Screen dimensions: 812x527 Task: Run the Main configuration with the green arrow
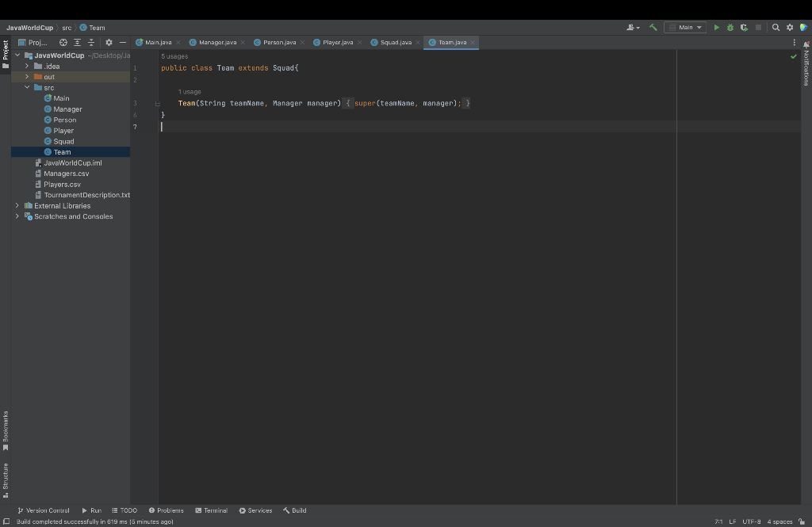pyautogui.click(x=716, y=26)
